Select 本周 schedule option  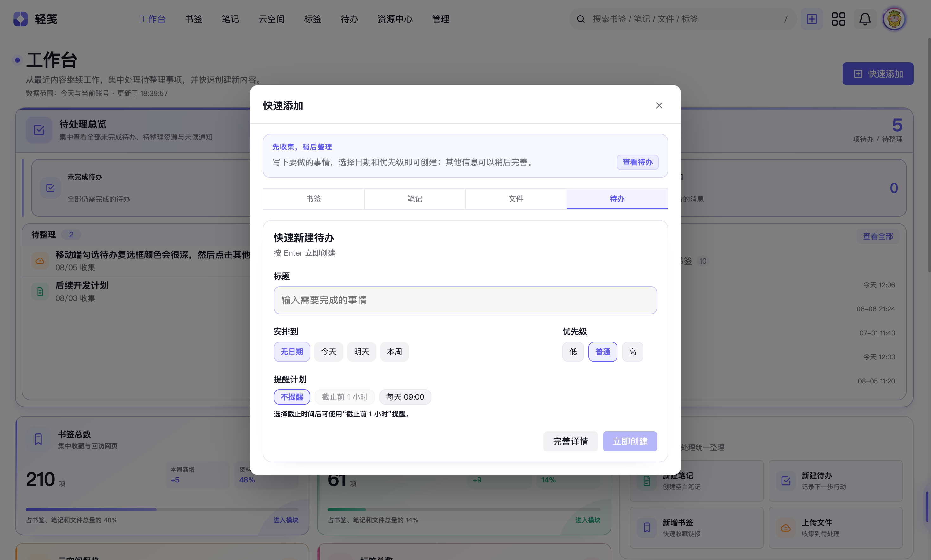point(394,352)
